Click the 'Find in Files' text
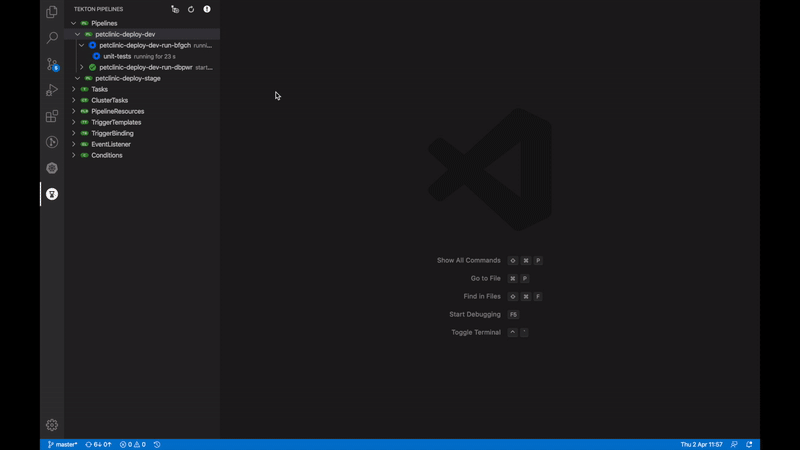This screenshot has width=800, height=450. 482,296
